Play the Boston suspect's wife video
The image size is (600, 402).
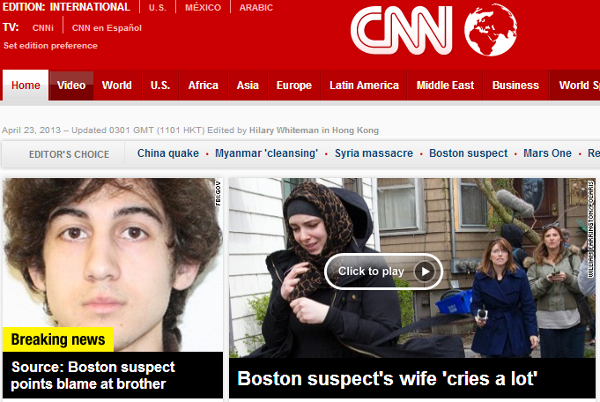tap(383, 271)
